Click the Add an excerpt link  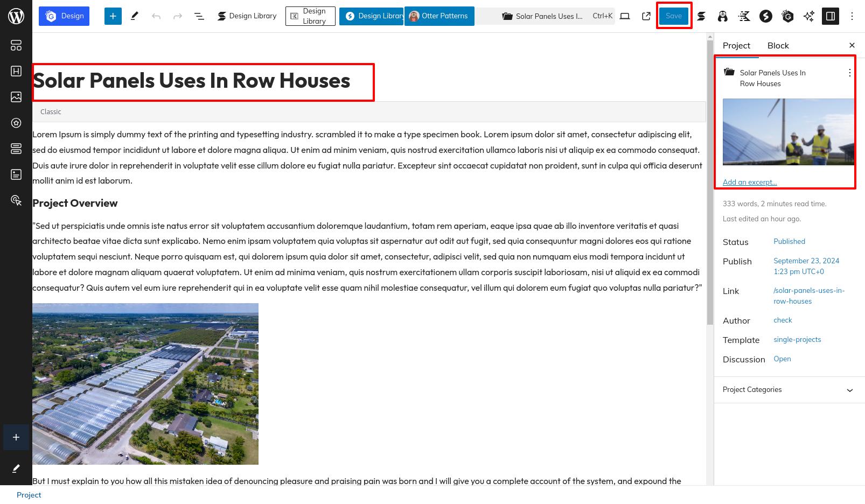click(749, 183)
